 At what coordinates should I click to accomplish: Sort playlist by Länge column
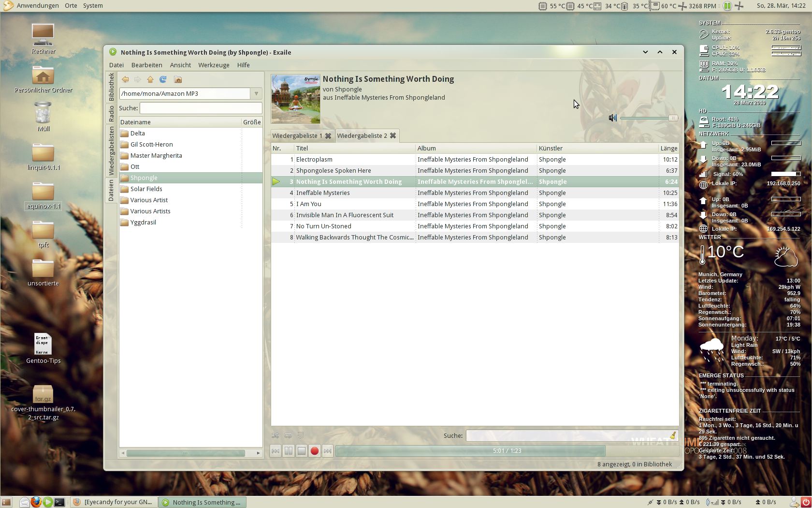(x=668, y=149)
